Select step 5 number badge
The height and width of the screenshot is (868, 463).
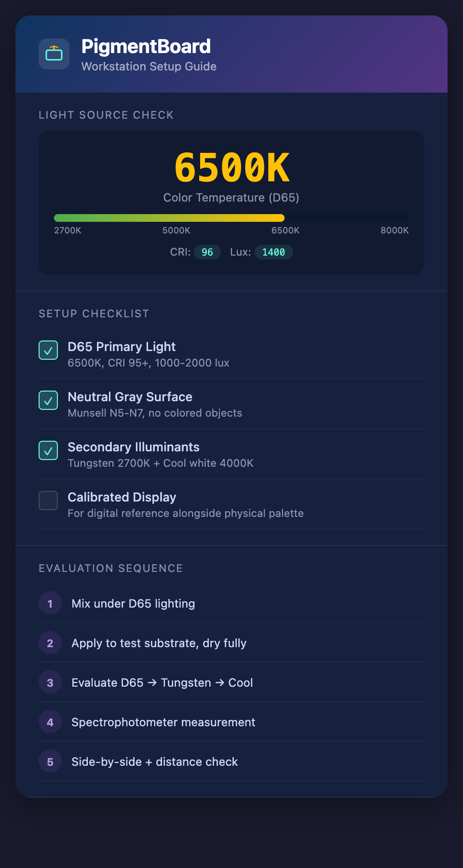pyautogui.click(x=50, y=761)
